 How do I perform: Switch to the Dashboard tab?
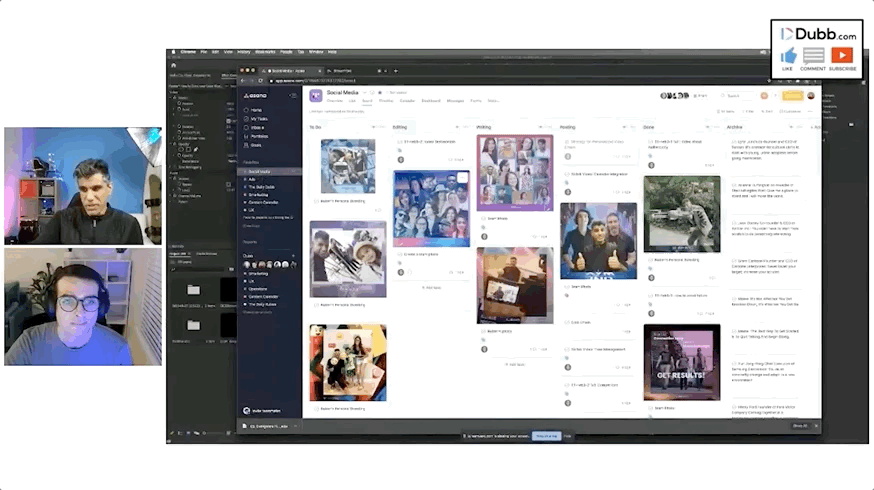pos(431,101)
